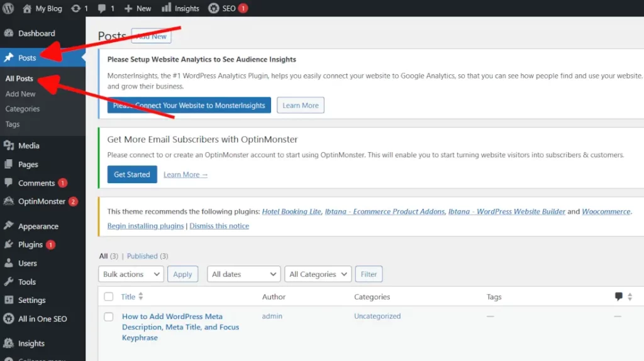This screenshot has width=644, height=361.
Task: Click the Media icon in sidebar
Action: click(9, 145)
